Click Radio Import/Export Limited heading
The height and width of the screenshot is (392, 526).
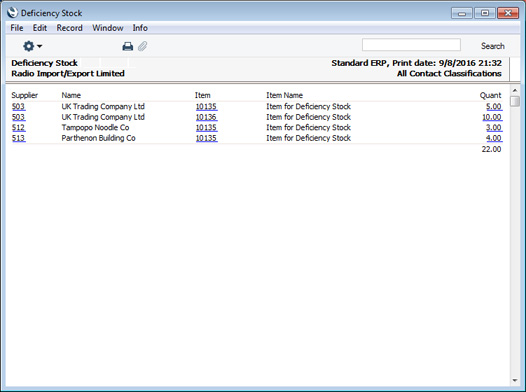click(x=68, y=73)
